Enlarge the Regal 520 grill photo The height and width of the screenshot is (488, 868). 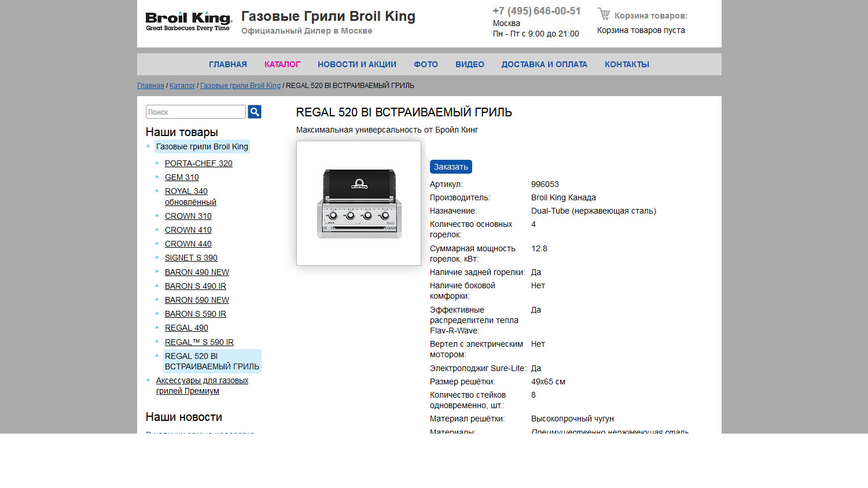359,203
